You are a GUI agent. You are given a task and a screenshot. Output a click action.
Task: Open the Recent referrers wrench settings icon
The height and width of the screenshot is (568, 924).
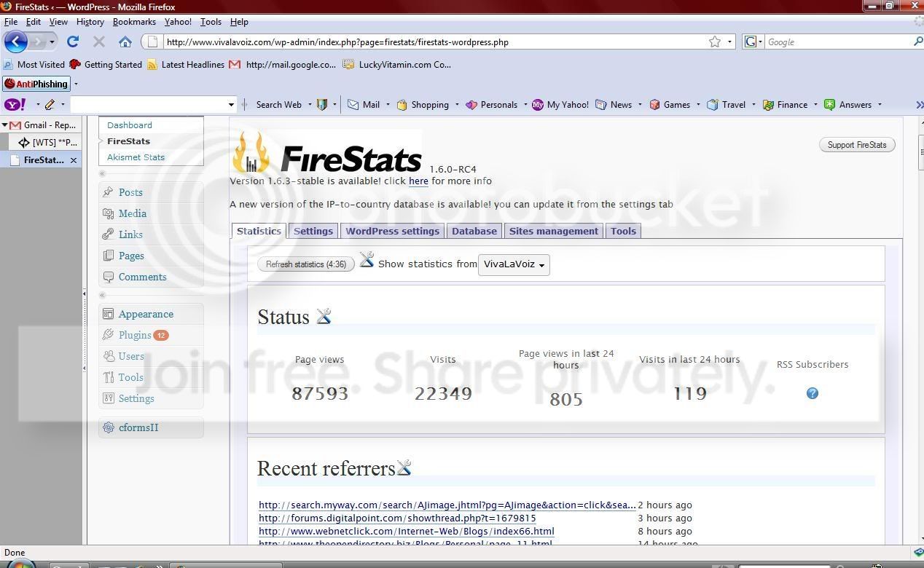(404, 468)
